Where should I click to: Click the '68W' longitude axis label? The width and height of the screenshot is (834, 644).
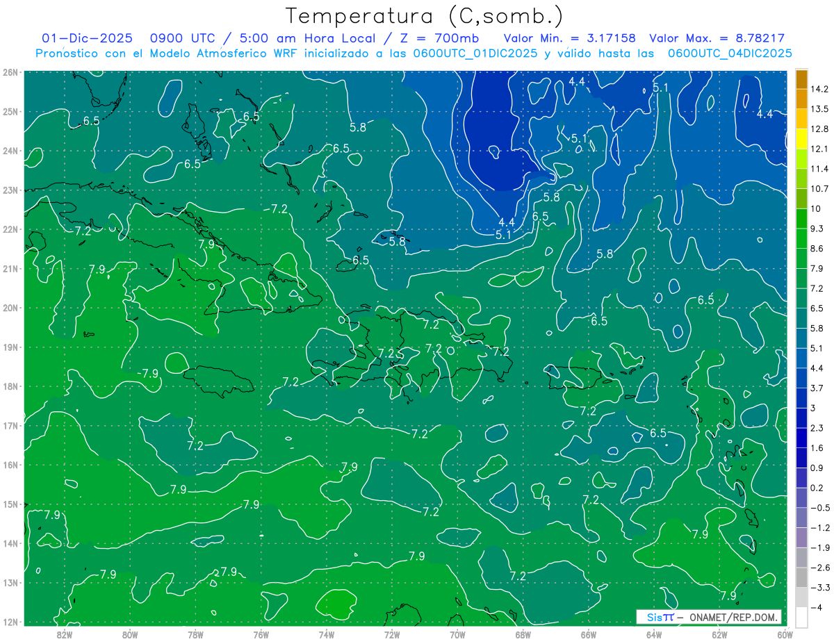tap(523, 634)
